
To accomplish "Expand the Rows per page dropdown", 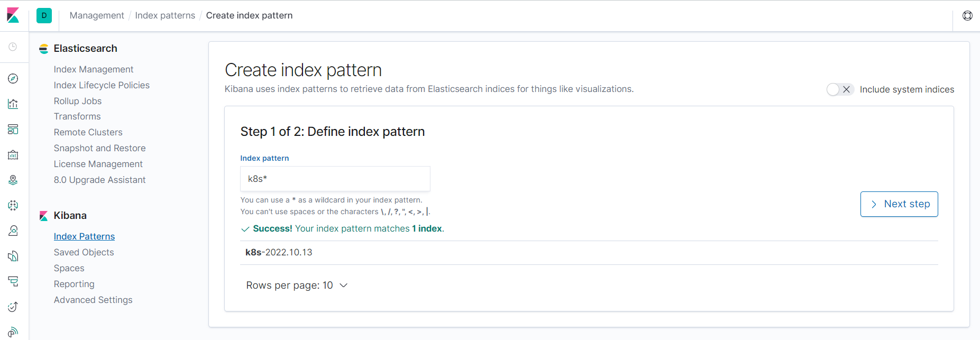I will 297,286.
